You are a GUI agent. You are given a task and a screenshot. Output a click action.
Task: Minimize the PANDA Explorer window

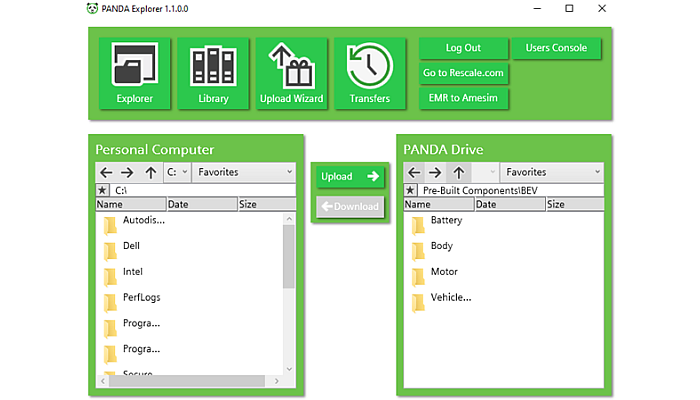pos(538,8)
